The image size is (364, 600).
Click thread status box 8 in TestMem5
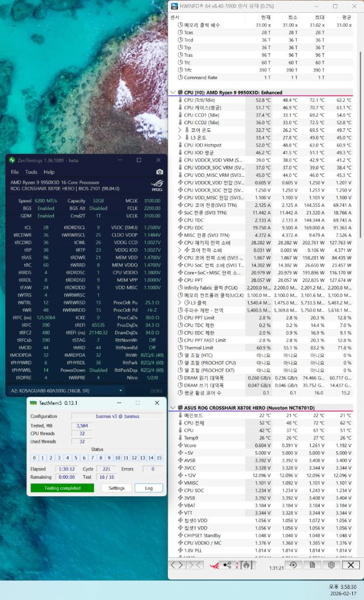click(101, 458)
